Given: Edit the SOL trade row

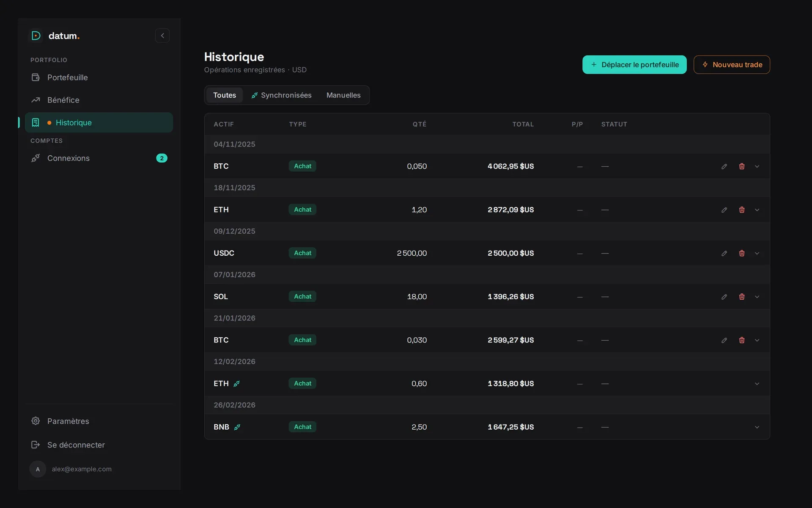Looking at the screenshot, I should tap(724, 297).
